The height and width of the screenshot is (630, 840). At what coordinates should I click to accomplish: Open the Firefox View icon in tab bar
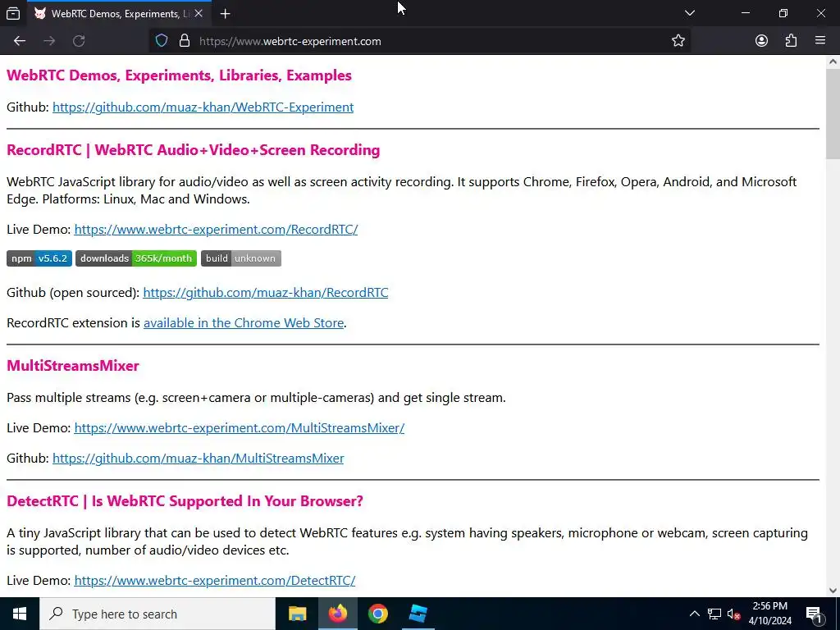(13, 13)
